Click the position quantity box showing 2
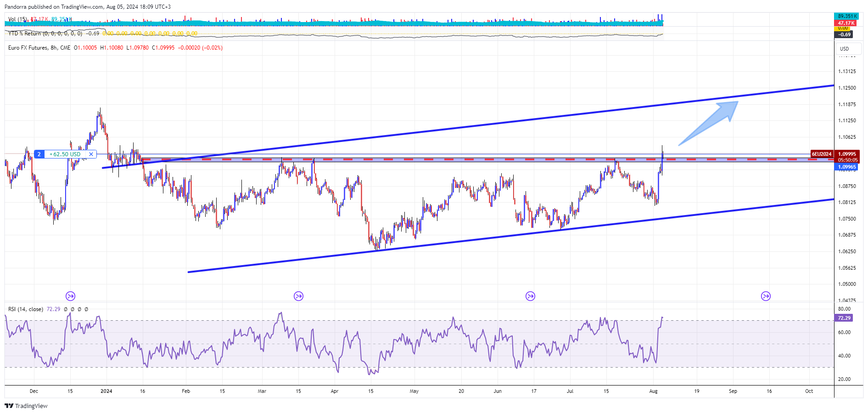Viewport: 868px width, 414px height. click(x=39, y=154)
